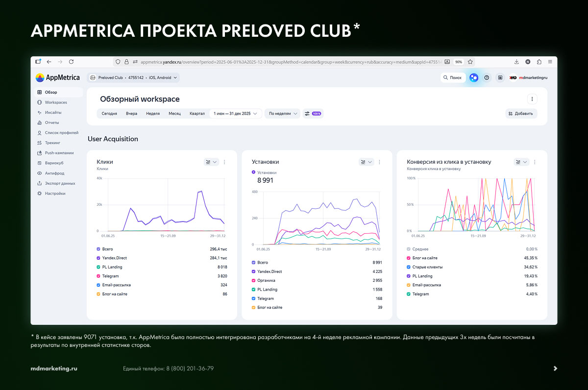Select the Месяц period tab
The image size is (588, 390).
coord(174,114)
